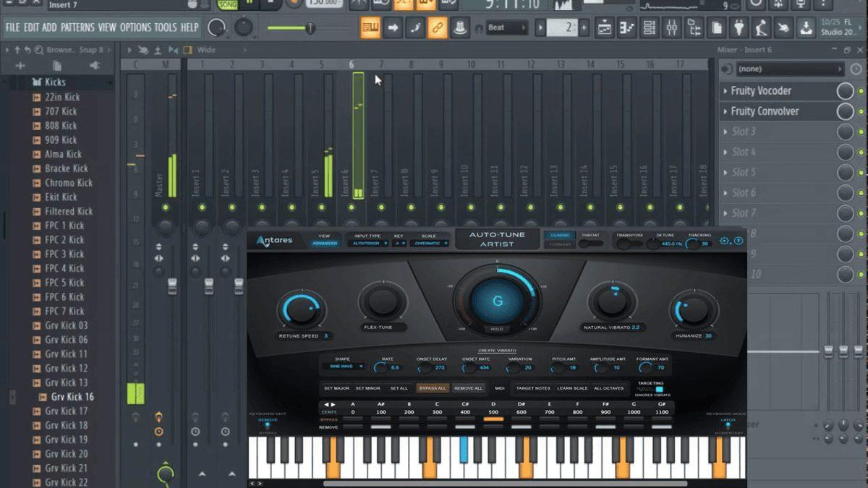Screen dimensions: 868x488
Task: Open the Scale Chromatic dropdown
Action: point(430,244)
